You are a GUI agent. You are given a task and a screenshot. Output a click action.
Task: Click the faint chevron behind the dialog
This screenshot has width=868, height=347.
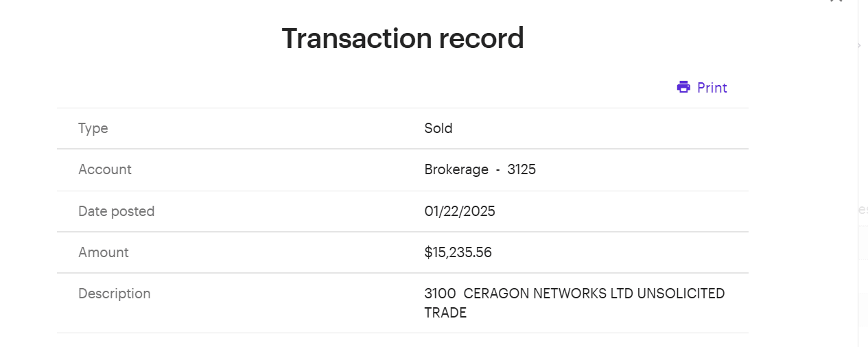(x=859, y=46)
